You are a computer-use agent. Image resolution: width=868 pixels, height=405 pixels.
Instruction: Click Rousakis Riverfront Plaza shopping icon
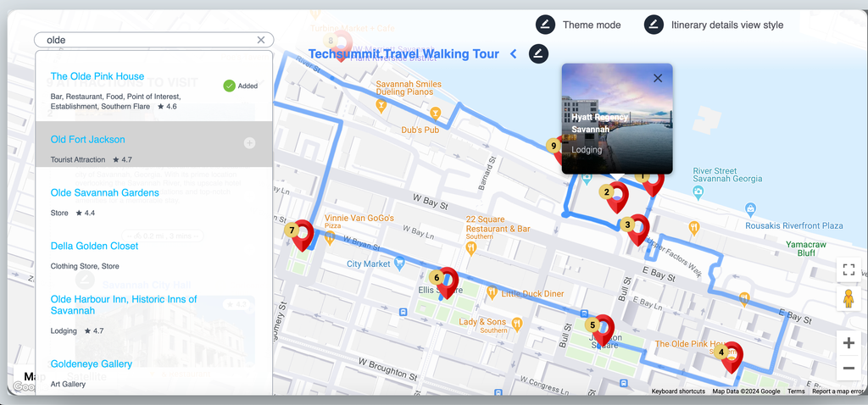tap(750, 209)
